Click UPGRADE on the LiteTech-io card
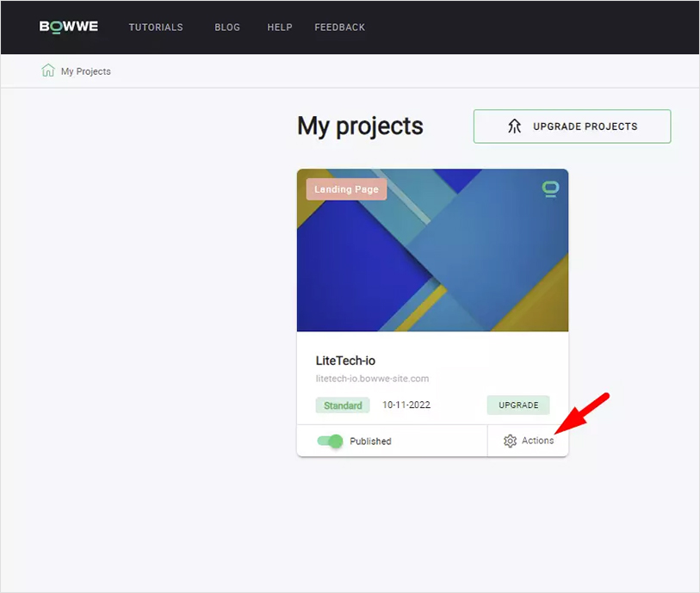 (517, 405)
